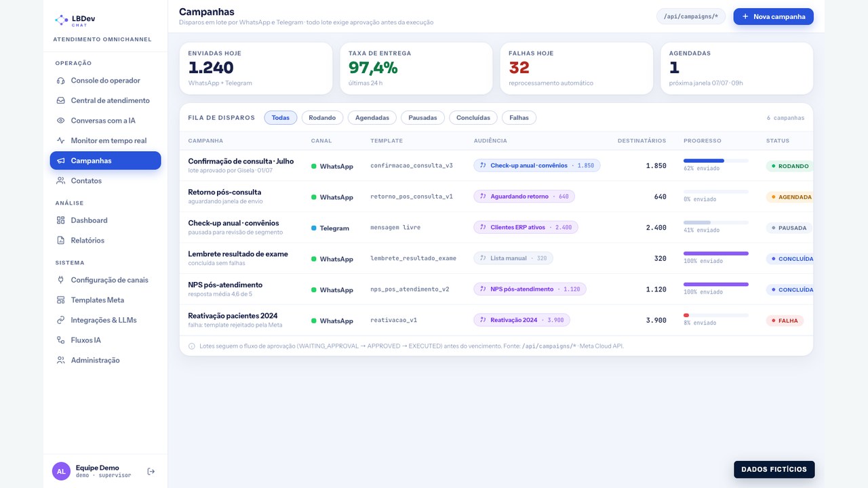Image resolution: width=868 pixels, height=488 pixels.
Task: Click recipients value 3.900
Action: 656,321
